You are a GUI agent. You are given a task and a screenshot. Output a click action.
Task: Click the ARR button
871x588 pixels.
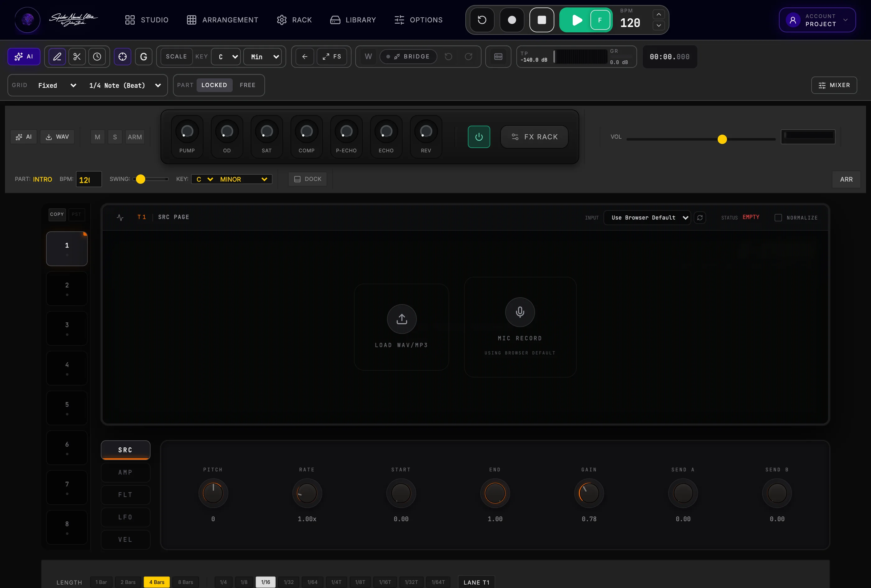click(846, 179)
